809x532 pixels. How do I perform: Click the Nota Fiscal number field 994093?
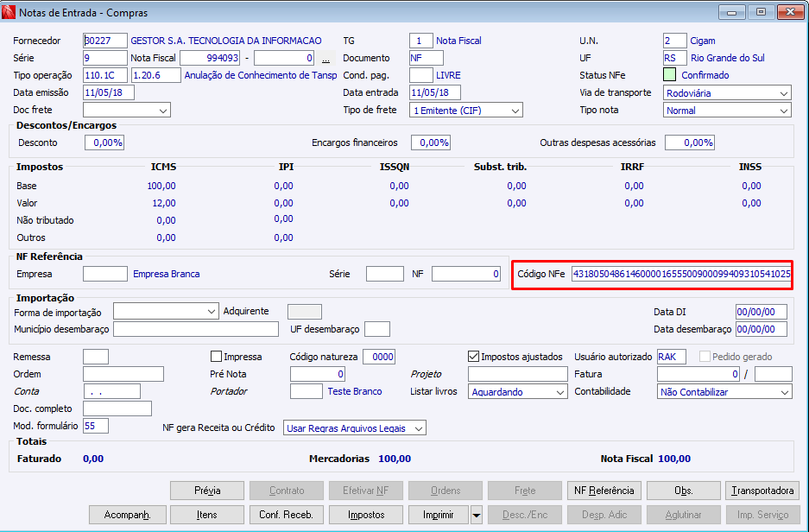pyautogui.click(x=210, y=58)
